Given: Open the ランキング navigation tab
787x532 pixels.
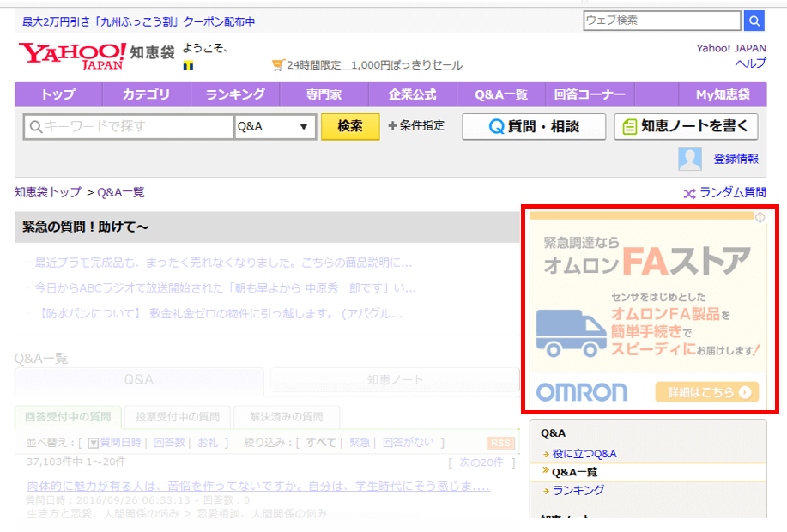Looking at the screenshot, I should [x=235, y=94].
